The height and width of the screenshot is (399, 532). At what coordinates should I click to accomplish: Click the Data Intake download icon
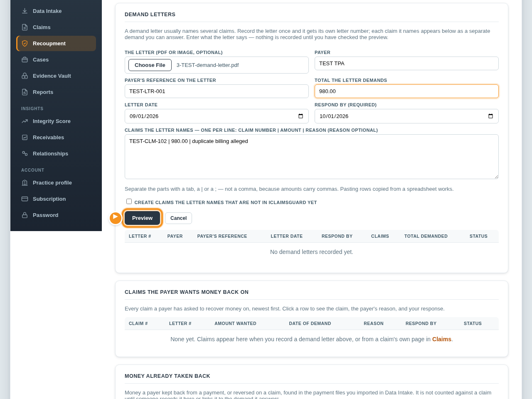point(25,11)
